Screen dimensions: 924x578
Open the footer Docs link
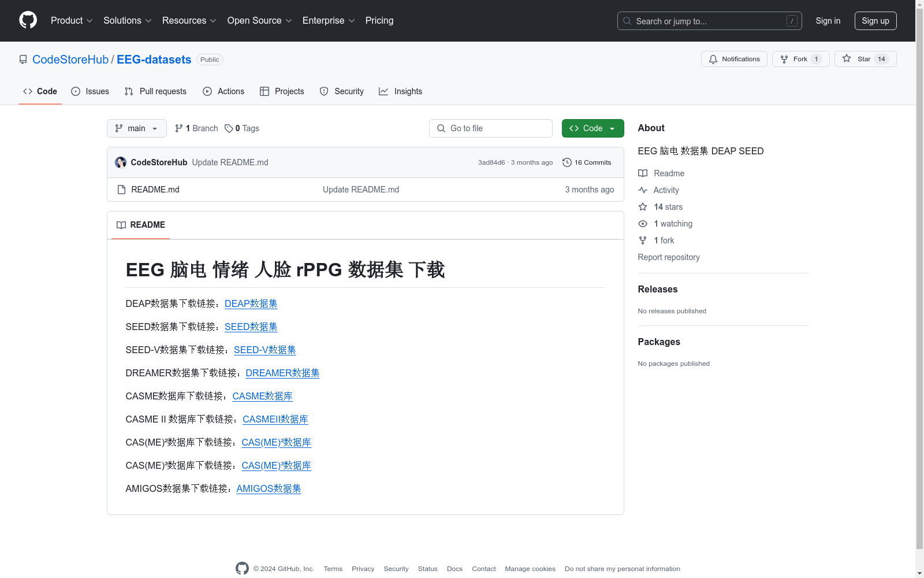point(455,569)
